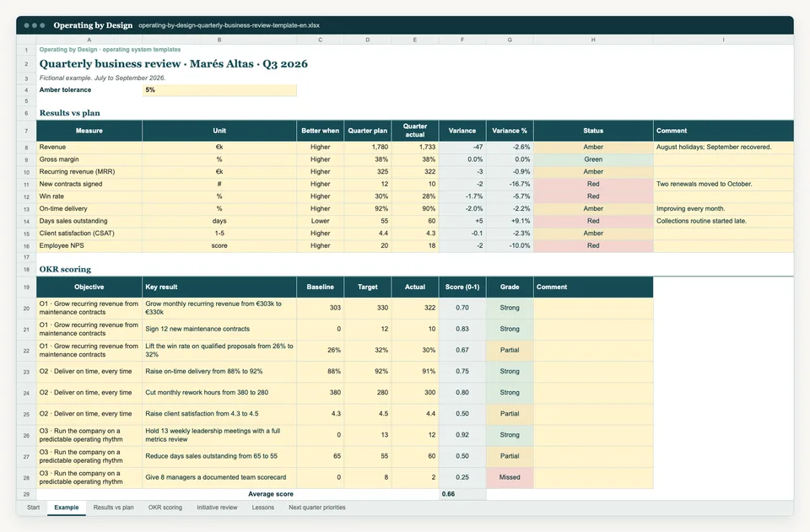The image size is (810, 532).
Task: Click the xlsx file name in title bar
Action: [x=229, y=25]
